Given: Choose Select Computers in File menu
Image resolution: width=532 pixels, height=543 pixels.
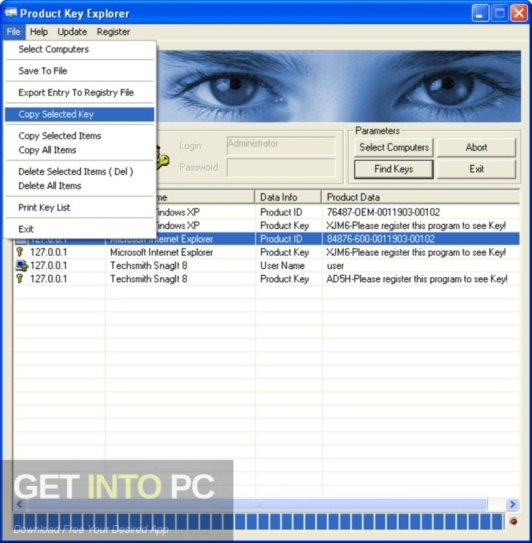Looking at the screenshot, I should click(x=79, y=49).
